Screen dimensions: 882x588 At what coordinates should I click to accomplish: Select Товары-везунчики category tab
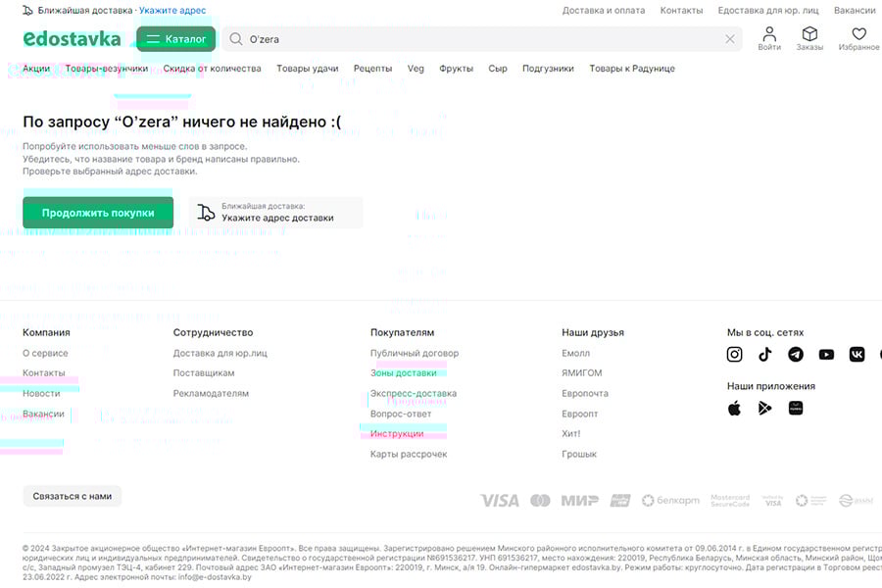(x=106, y=68)
